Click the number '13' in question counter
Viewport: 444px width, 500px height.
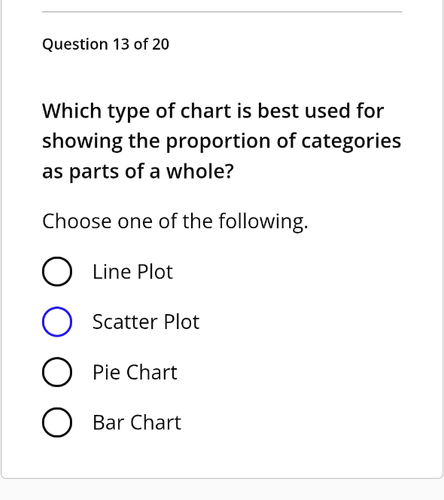coord(120,44)
